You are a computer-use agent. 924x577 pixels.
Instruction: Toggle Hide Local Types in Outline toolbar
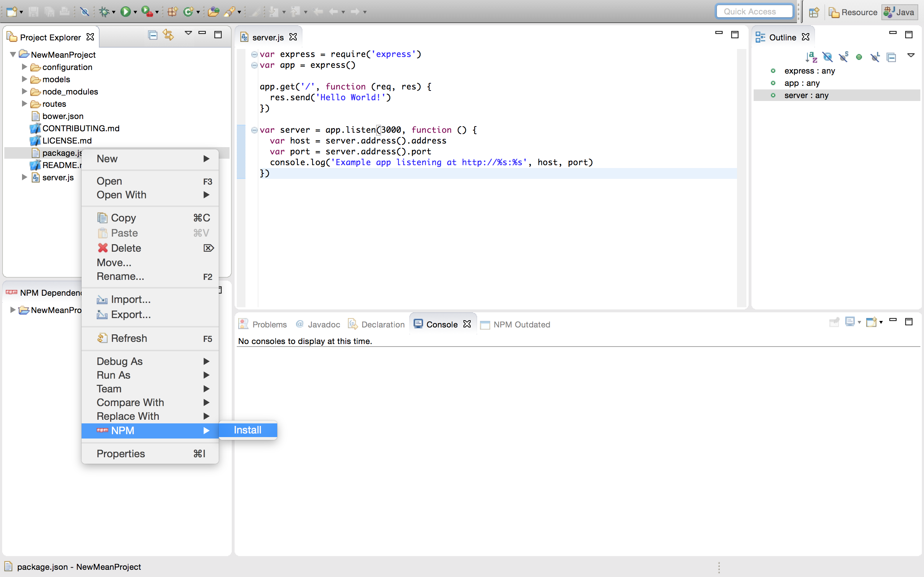pos(875,57)
